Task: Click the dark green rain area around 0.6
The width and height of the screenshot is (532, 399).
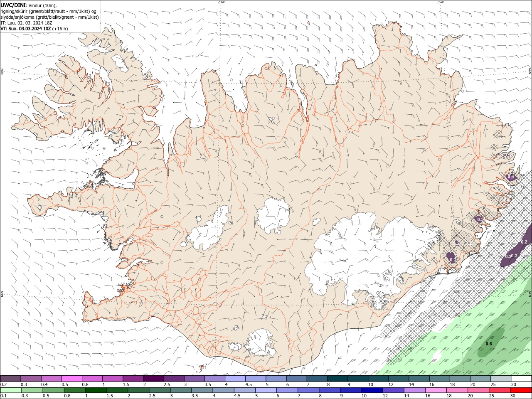Action: (x=491, y=342)
